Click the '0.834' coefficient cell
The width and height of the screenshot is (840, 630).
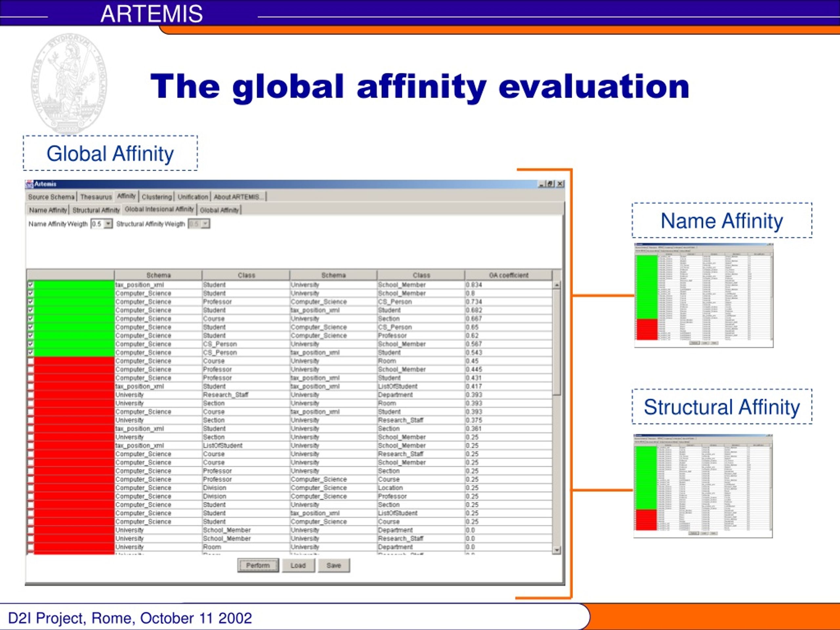coord(509,285)
